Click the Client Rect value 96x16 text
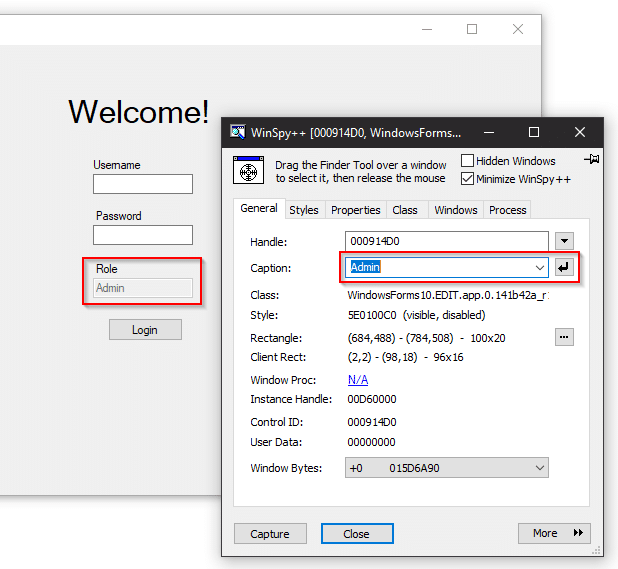 [x=405, y=357]
